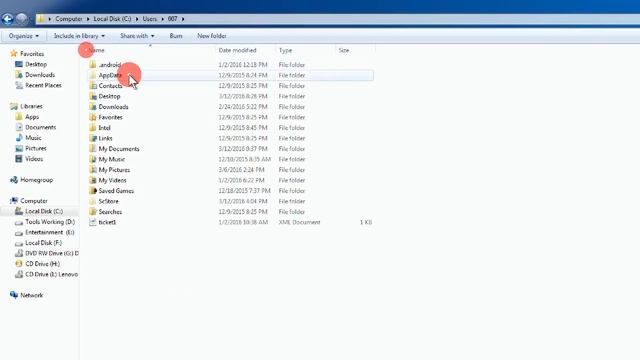
Task: Click XML Document type of ticket1
Action: click(x=300, y=222)
